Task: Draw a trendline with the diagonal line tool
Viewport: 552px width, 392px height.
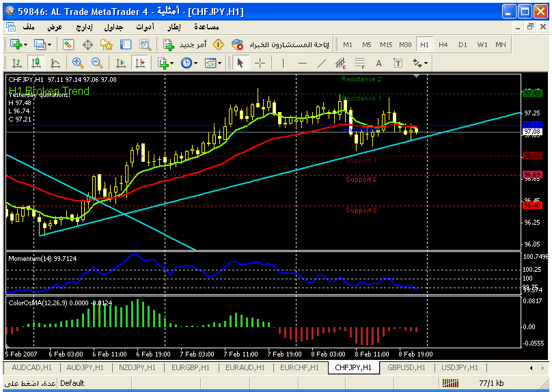Action: click(322, 63)
